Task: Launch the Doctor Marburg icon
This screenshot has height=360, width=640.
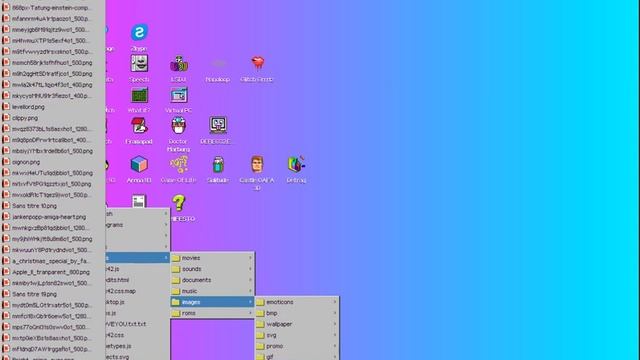Action: click(x=179, y=126)
